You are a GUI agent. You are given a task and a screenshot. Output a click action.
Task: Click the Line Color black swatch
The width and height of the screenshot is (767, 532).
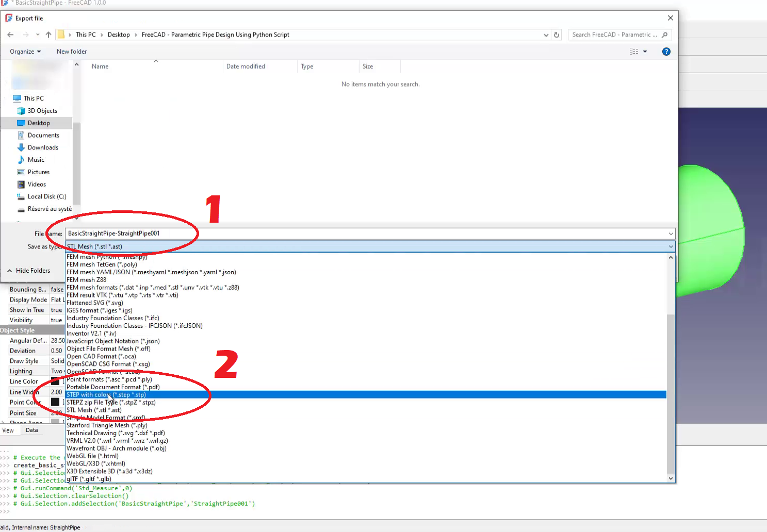(x=55, y=381)
